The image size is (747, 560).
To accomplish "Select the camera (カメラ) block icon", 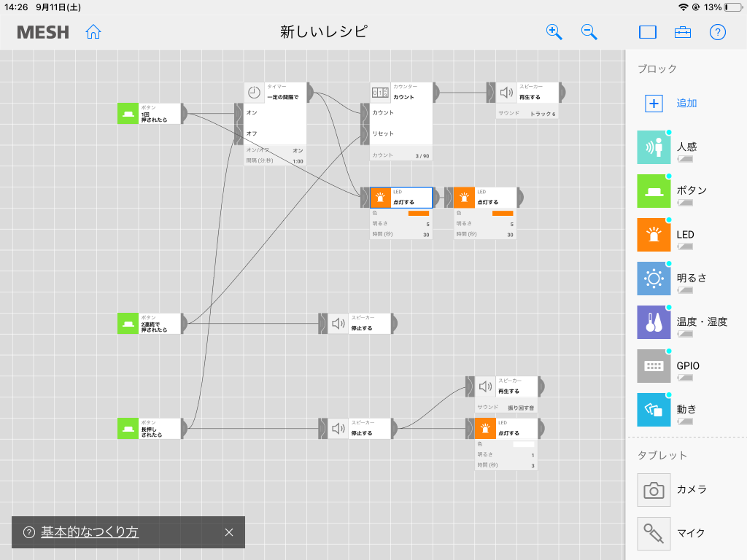I will (654, 490).
